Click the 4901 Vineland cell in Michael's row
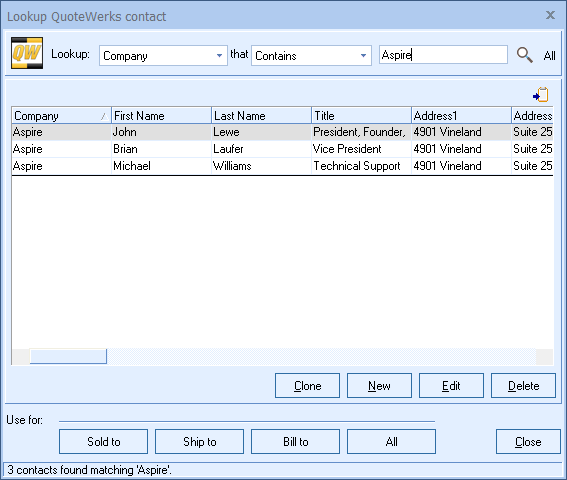Screen dimensions: 567x480 point(461,166)
